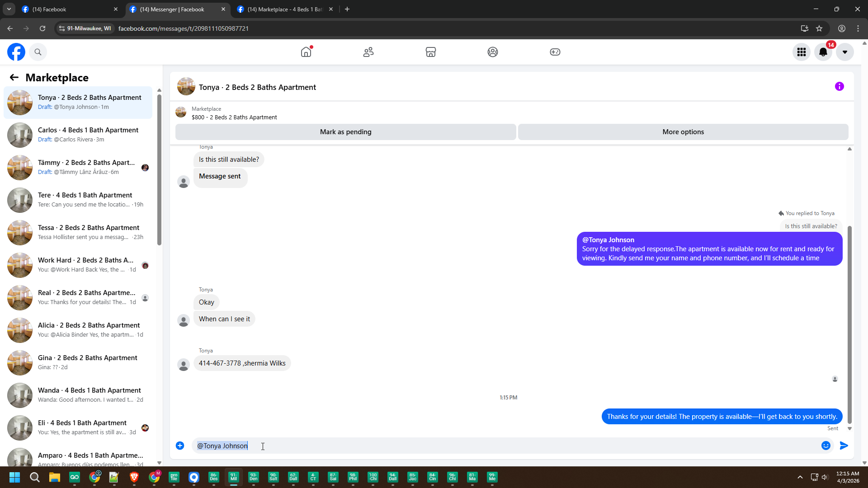Viewport: 868px width, 488px height.
Task: Click 'When can I see it' message
Action: click(224, 319)
